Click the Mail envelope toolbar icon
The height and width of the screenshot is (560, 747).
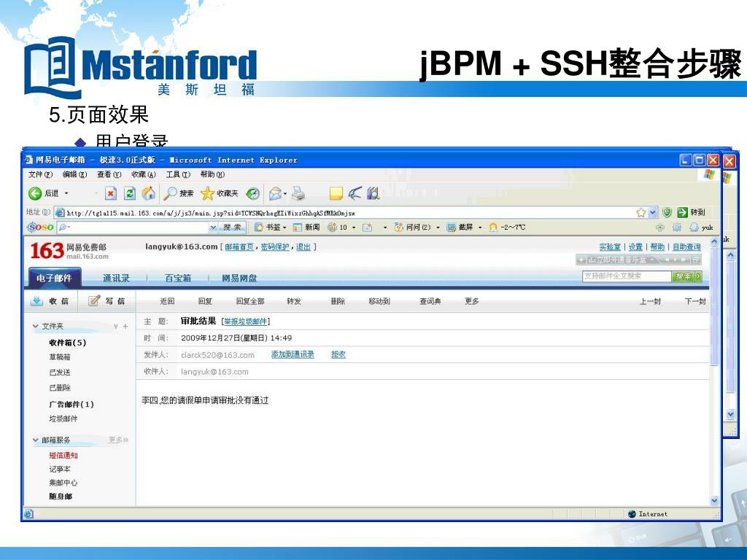coord(275,193)
